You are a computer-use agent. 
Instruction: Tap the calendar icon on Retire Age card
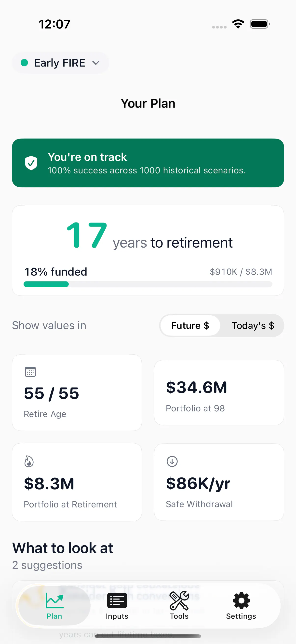(30, 372)
